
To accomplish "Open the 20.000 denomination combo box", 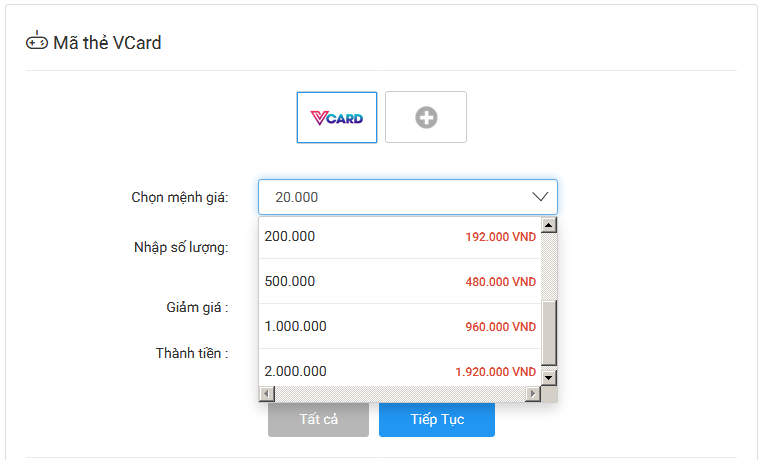I will 408,197.
